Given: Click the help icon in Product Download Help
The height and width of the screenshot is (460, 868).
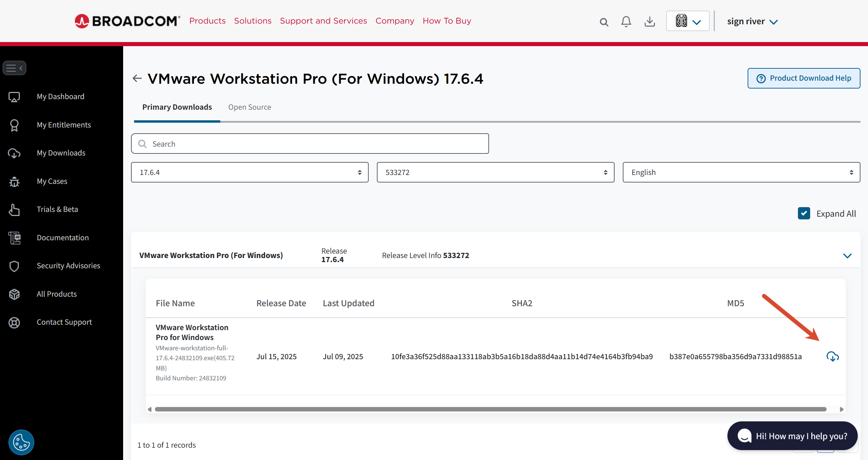Looking at the screenshot, I should 761,79.
